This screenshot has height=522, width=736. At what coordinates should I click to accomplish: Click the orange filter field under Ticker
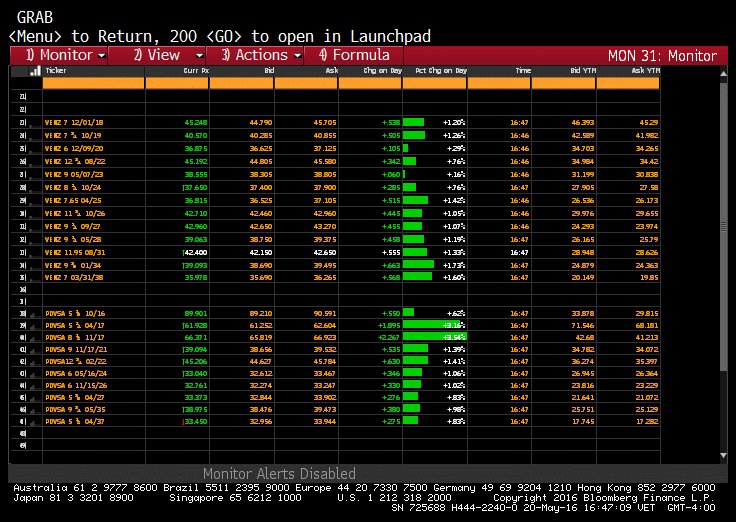[x=93, y=84]
